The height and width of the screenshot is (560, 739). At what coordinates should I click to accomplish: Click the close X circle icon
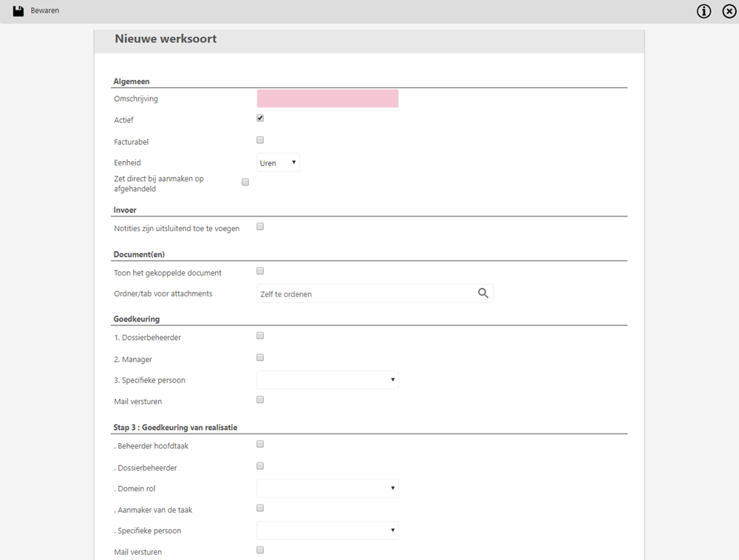point(729,11)
